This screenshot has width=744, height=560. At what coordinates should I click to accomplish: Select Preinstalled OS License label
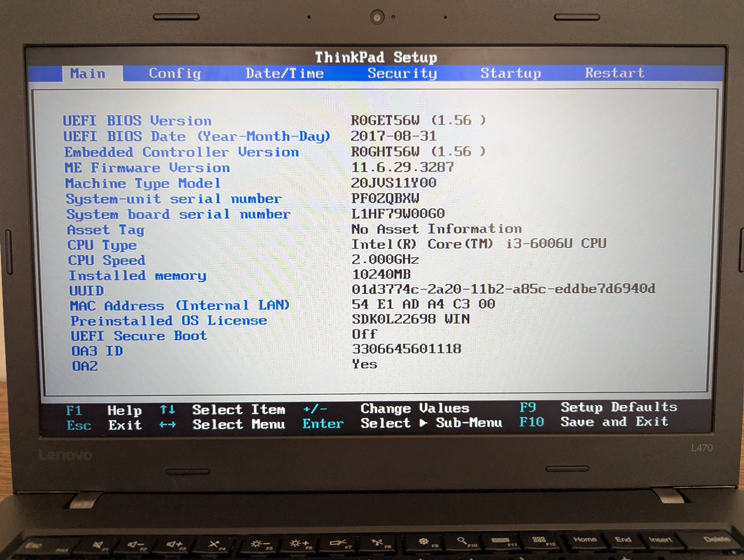169,321
